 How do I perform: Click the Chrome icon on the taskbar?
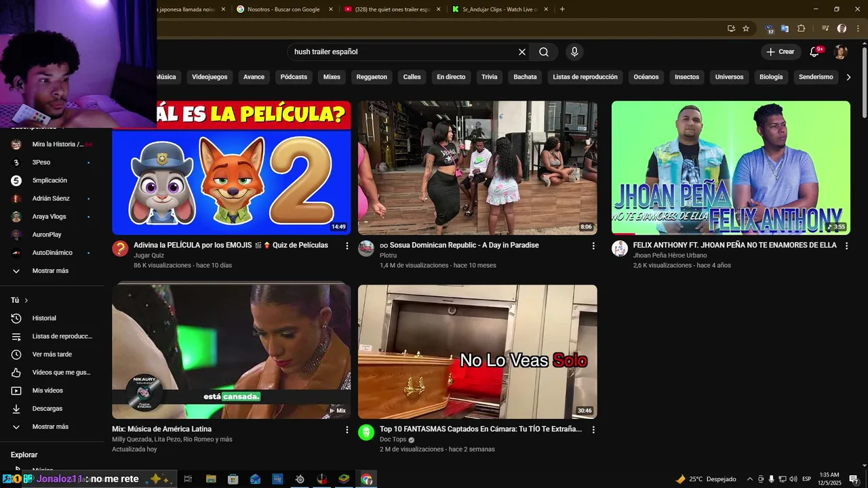367,479
